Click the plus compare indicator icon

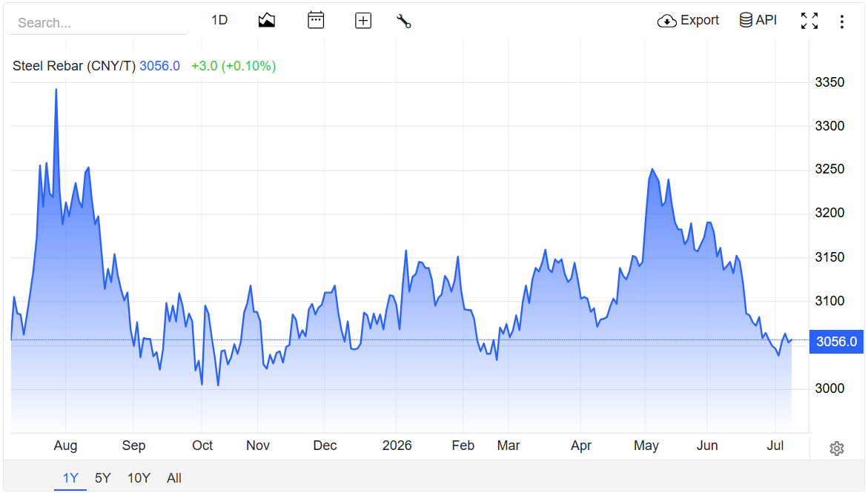[x=363, y=21]
